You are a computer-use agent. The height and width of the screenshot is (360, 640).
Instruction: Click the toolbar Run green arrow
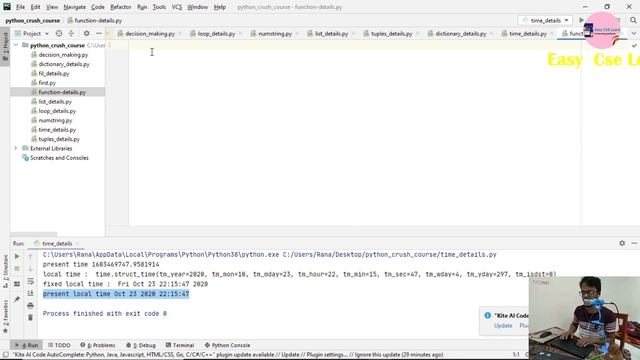(x=581, y=20)
